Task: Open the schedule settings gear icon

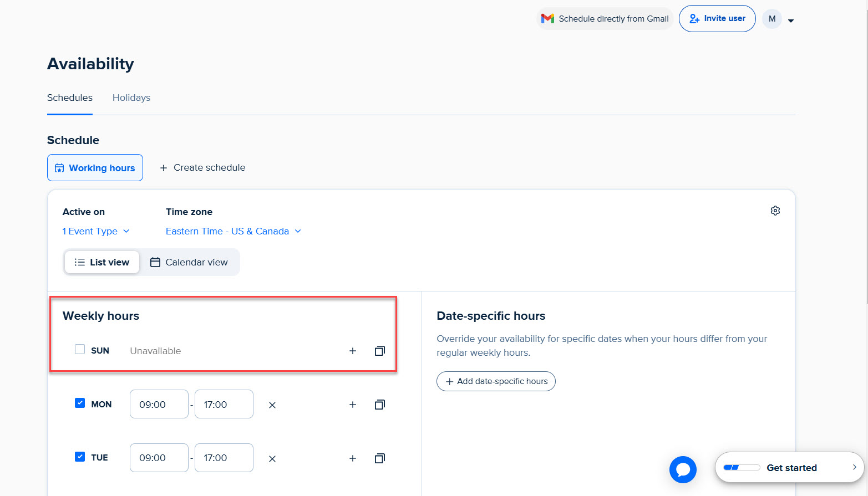Action: tap(775, 211)
